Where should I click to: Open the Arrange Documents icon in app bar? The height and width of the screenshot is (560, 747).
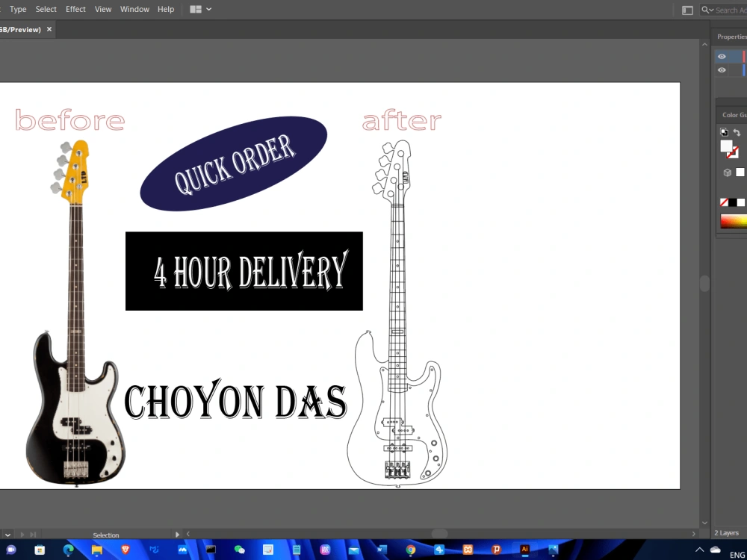pos(687,10)
